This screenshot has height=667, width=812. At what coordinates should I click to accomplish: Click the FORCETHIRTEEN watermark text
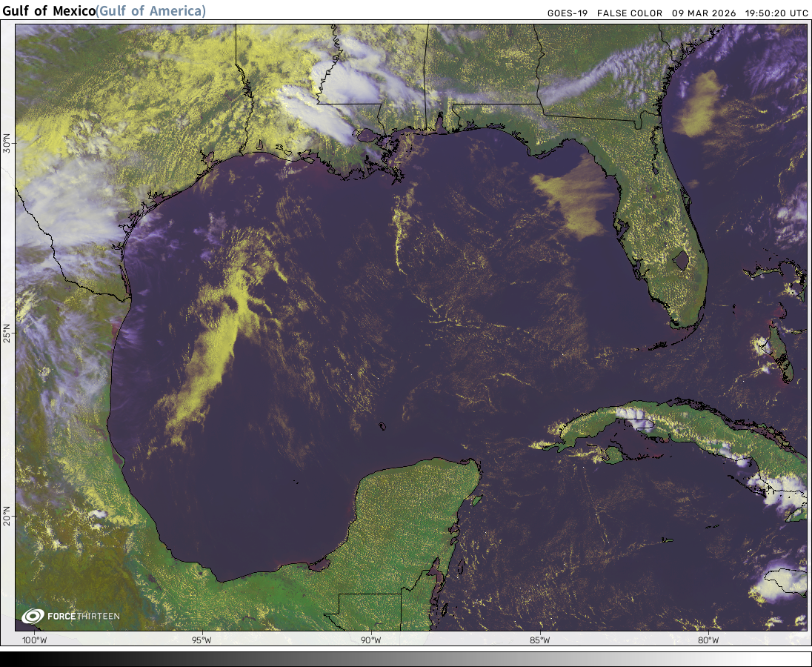pos(83,616)
